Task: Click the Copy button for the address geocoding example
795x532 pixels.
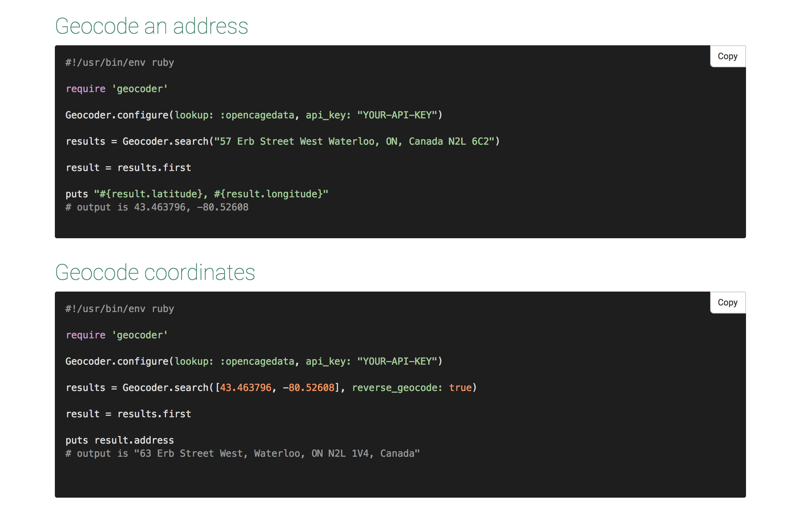Action: [x=727, y=56]
